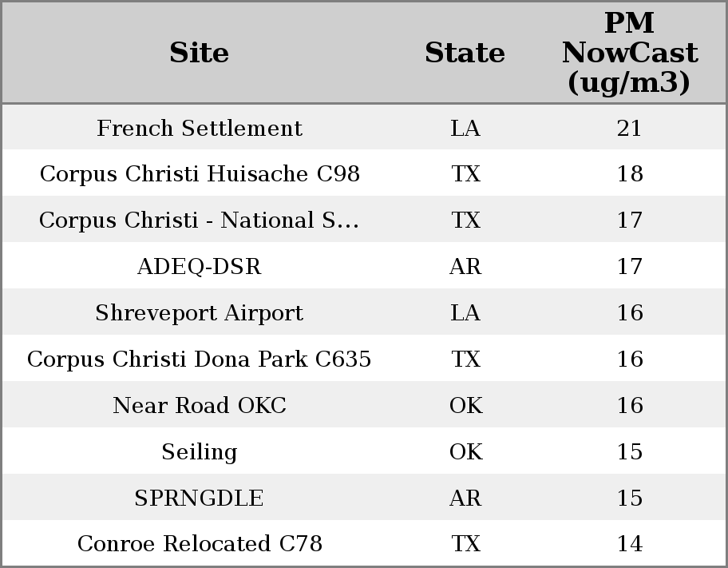Select the ADEQ-DSR site row
728x568 pixels.
(x=200, y=267)
